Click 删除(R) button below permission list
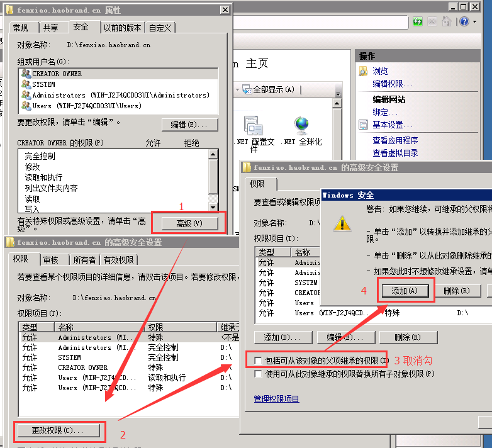 tap(408, 337)
